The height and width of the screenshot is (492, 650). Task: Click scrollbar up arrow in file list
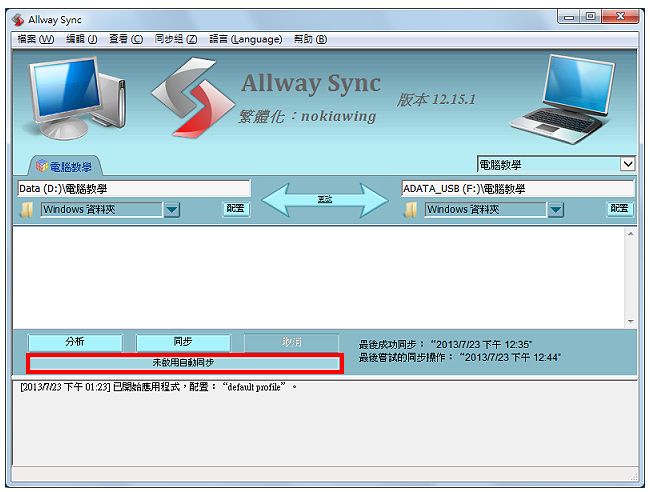(631, 234)
